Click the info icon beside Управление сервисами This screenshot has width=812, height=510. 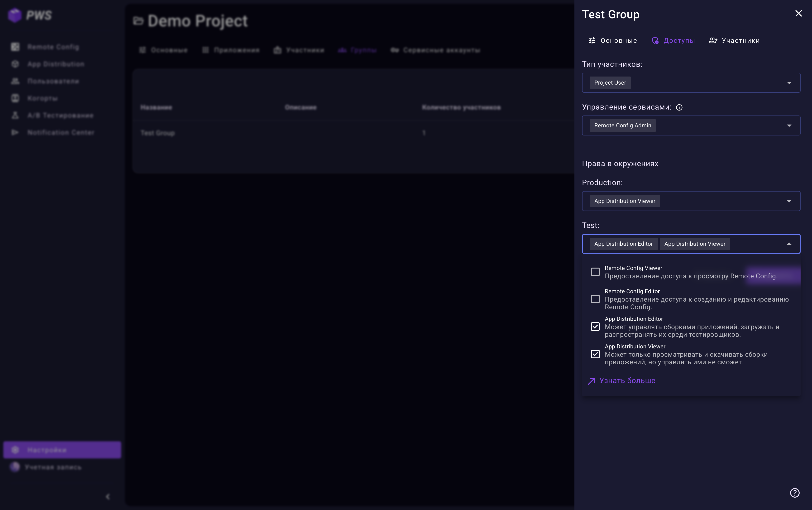click(679, 107)
